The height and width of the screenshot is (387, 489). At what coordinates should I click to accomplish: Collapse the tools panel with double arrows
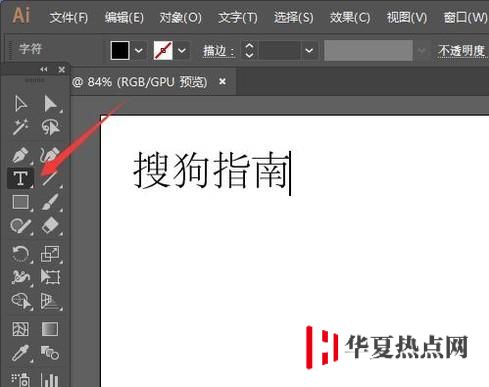44,69
